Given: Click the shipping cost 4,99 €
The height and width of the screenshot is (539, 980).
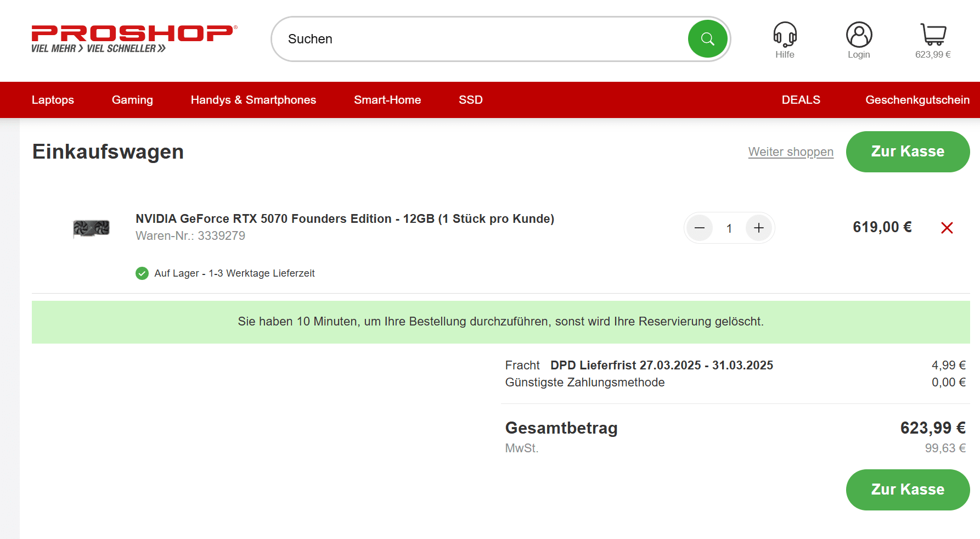Looking at the screenshot, I should coord(949,366).
